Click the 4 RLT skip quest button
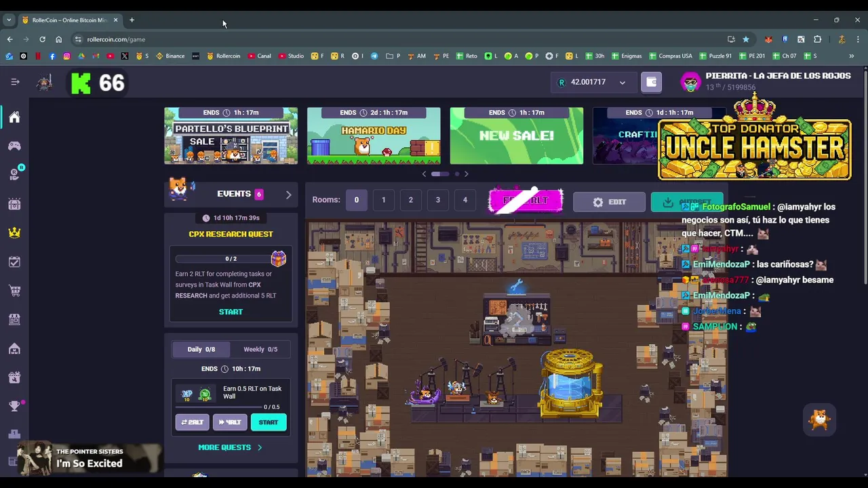This screenshot has width=868, height=488. (230, 422)
